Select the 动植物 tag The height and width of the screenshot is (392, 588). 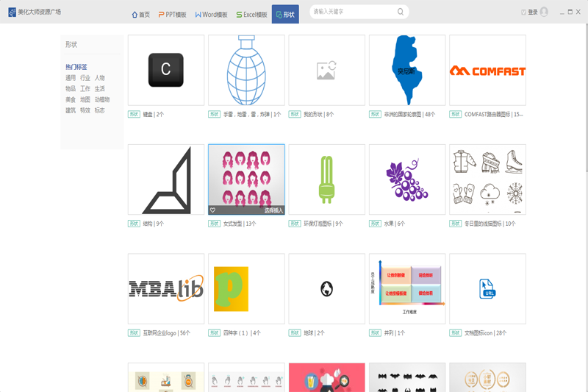(102, 99)
